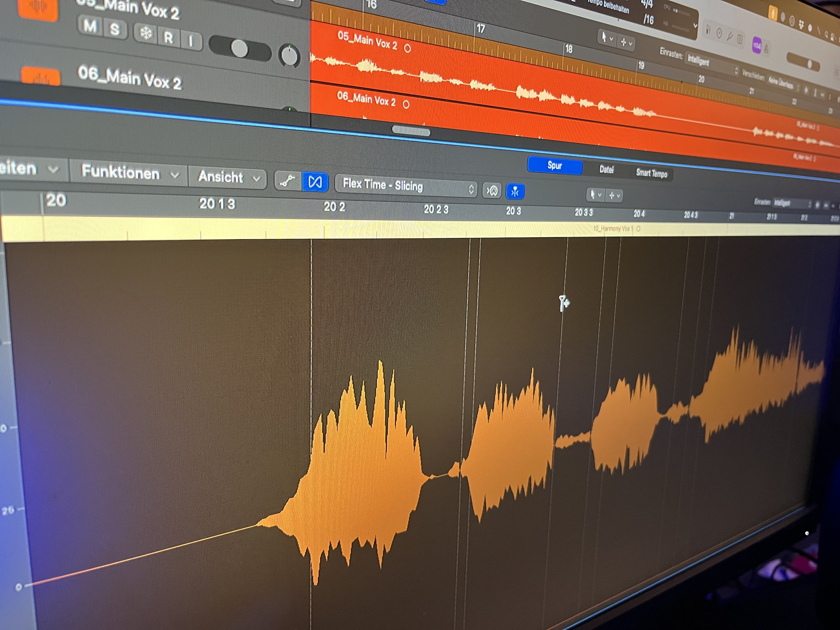Toggle the editor Catch playhead button

coord(492,190)
